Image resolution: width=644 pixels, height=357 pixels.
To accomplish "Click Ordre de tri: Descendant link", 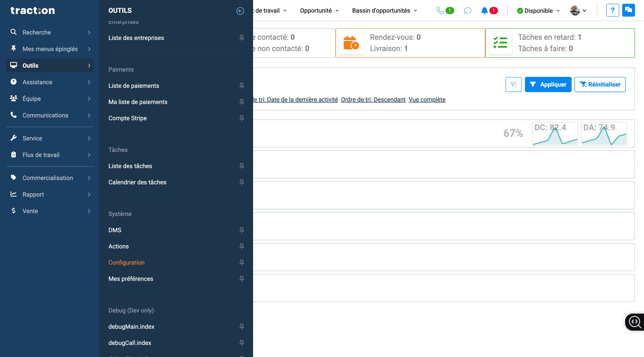I will tap(373, 100).
